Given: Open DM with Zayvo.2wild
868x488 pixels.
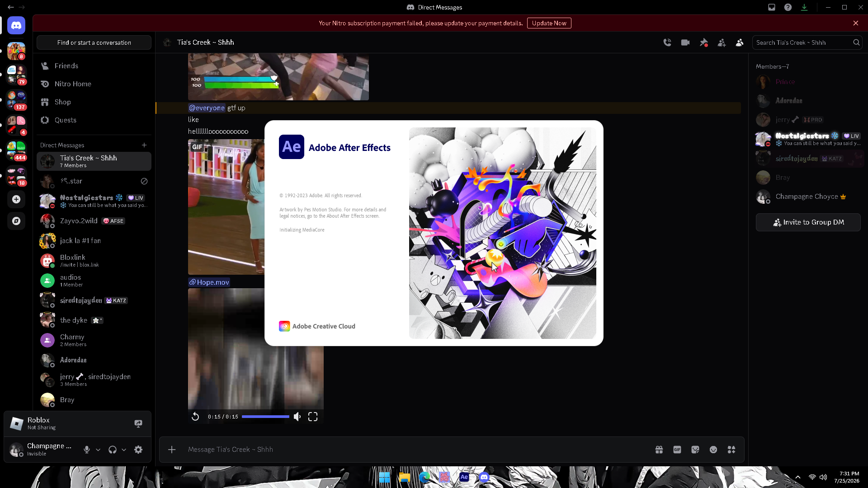Looking at the screenshot, I should coord(94,221).
